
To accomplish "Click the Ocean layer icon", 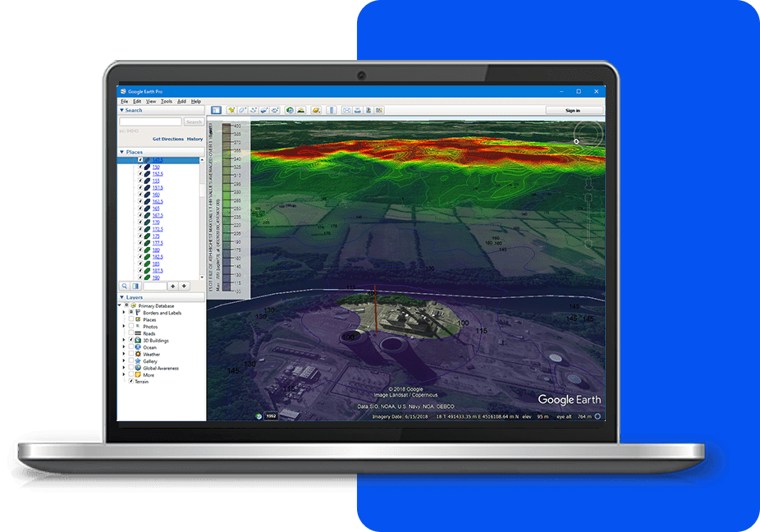I will 138,347.
